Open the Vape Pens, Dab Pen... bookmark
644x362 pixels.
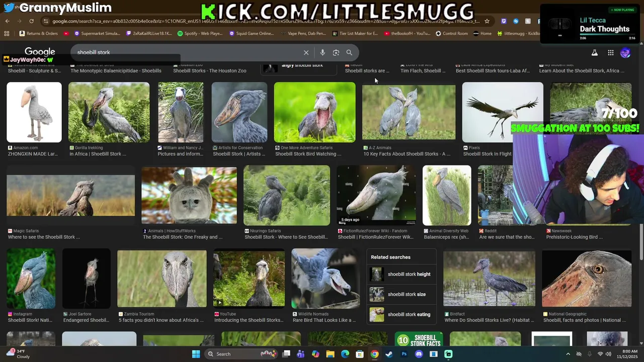[x=303, y=34]
